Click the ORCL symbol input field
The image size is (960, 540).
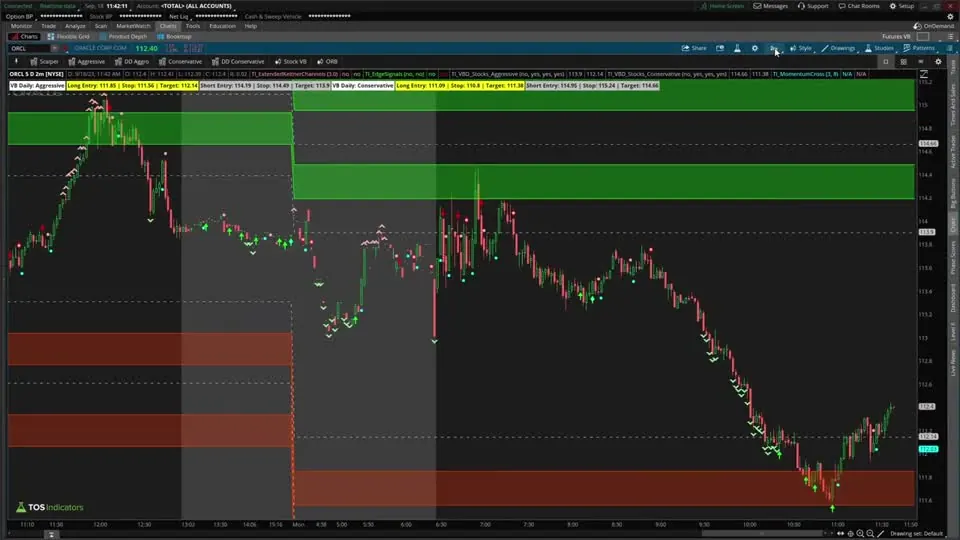pyautogui.click(x=29, y=48)
